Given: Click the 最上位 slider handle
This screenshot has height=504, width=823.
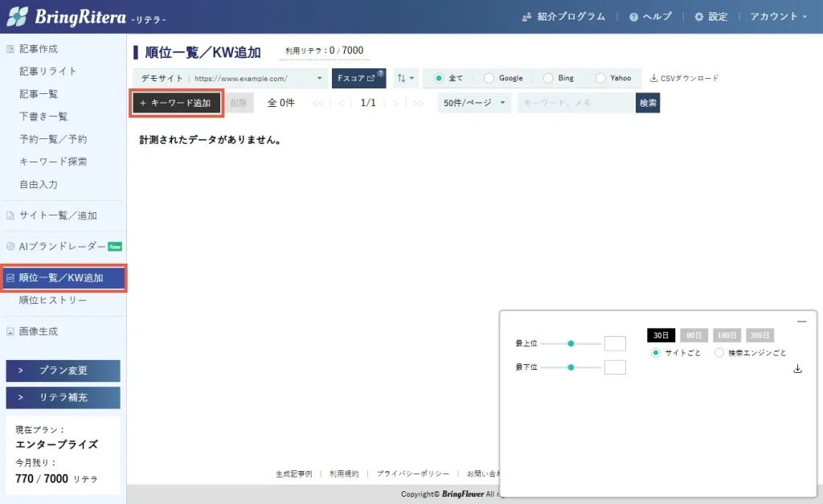Looking at the screenshot, I should click(x=571, y=343).
